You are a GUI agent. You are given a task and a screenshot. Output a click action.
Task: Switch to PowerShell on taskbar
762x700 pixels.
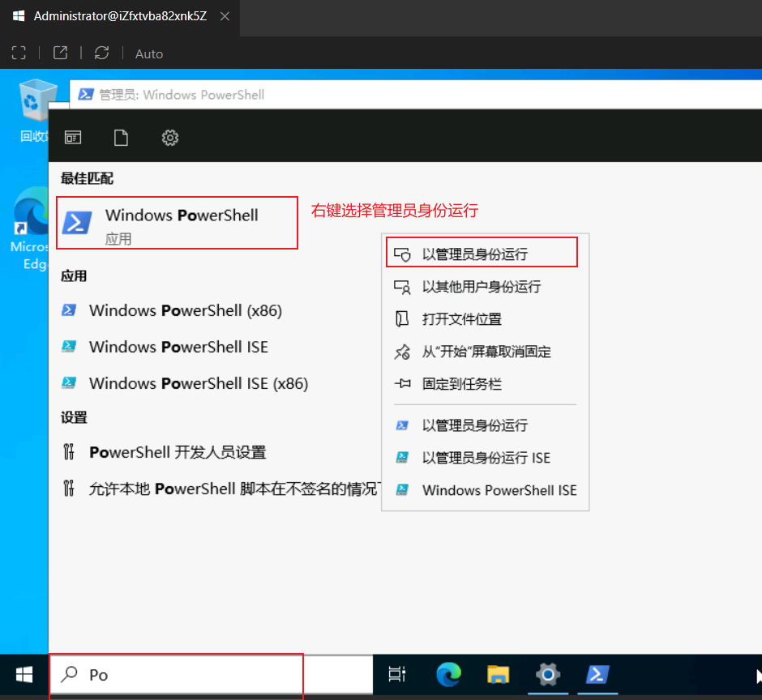coord(597,675)
